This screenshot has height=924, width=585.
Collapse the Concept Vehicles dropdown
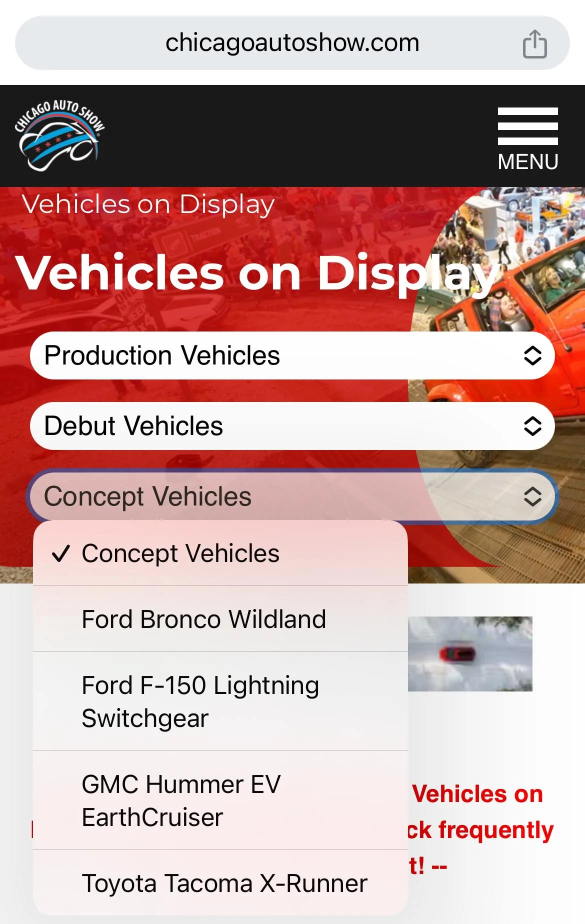[x=292, y=496]
